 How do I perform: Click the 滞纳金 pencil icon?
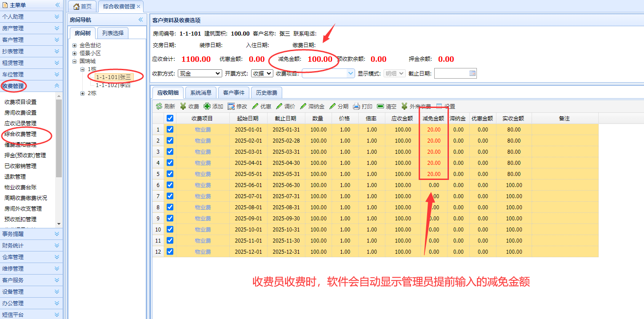[x=303, y=107]
